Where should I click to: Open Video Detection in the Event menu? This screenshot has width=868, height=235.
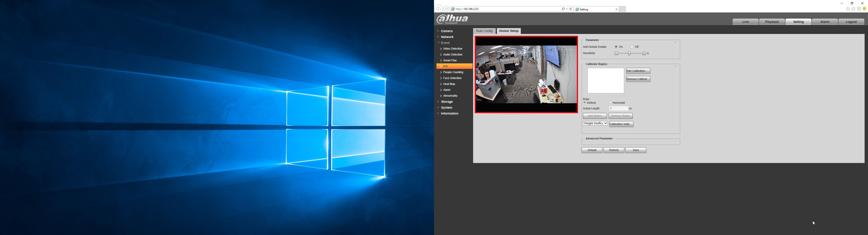pyautogui.click(x=453, y=49)
